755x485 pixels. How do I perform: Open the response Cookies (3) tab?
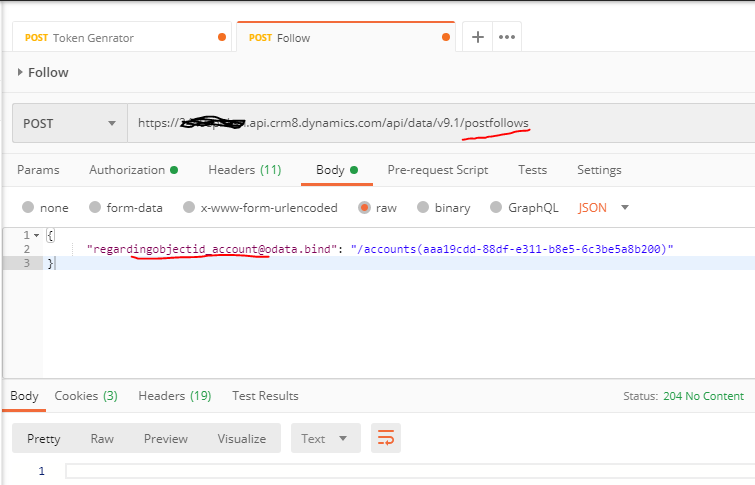(86, 396)
